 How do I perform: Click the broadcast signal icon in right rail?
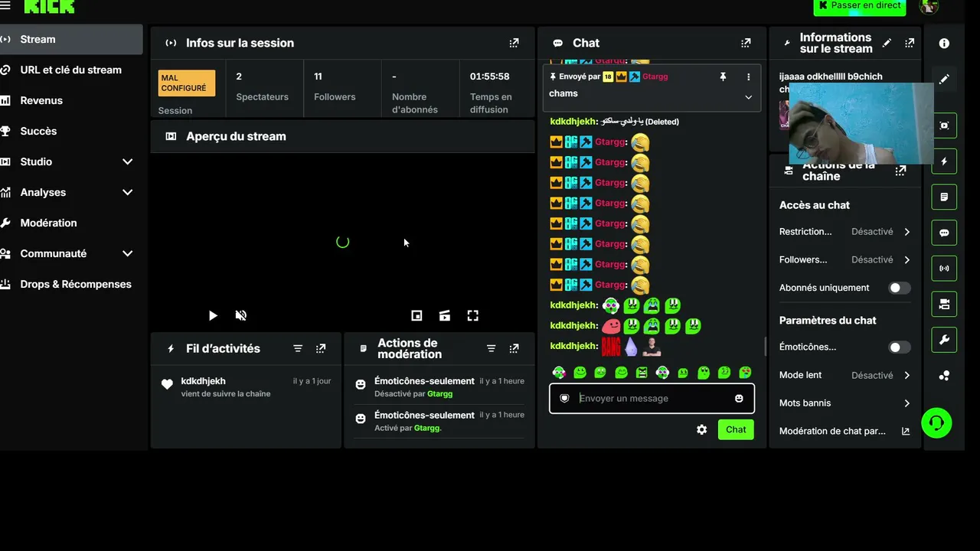tap(944, 269)
